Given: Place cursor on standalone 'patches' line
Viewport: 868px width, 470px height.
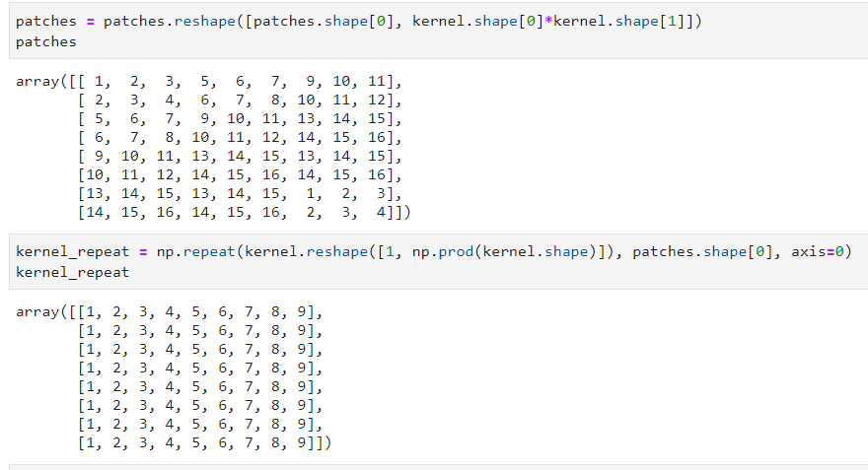Looking at the screenshot, I should coord(46,42).
